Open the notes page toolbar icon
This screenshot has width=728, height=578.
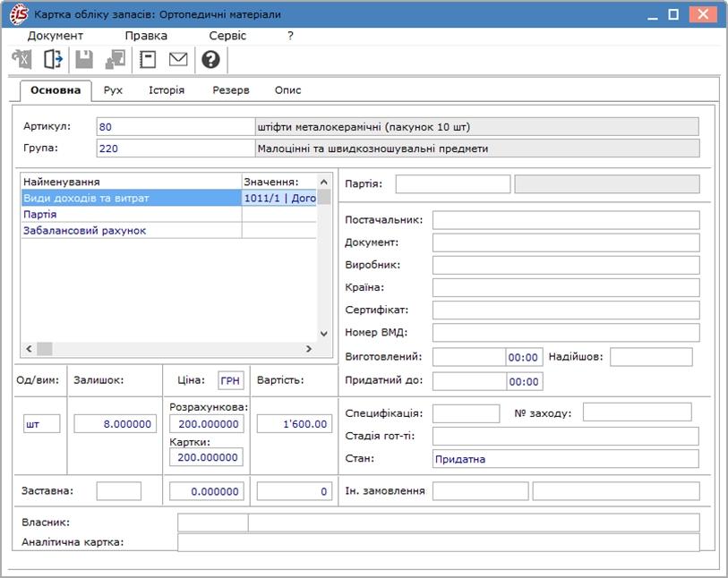pyautogui.click(x=148, y=59)
